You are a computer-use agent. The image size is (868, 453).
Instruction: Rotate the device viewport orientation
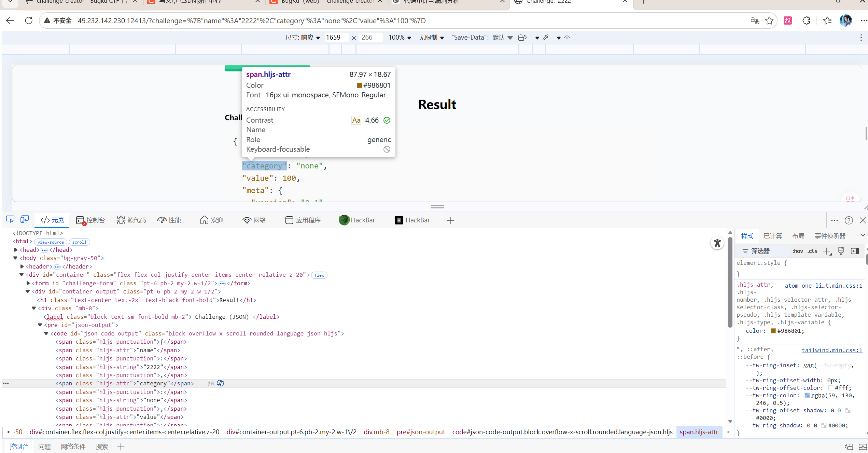click(522, 38)
